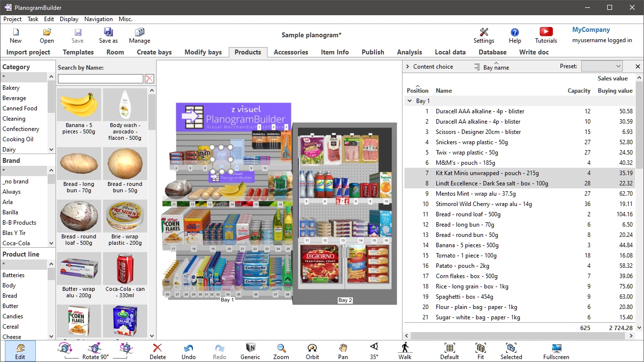Collapse the Bay 1 group
The image size is (644, 362).
coord(410,101)
